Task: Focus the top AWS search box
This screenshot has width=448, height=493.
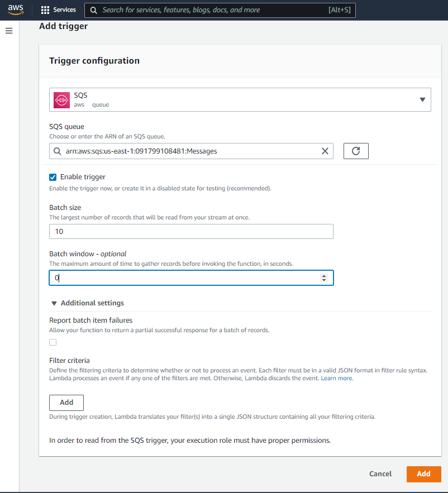Action: point(212,10)
